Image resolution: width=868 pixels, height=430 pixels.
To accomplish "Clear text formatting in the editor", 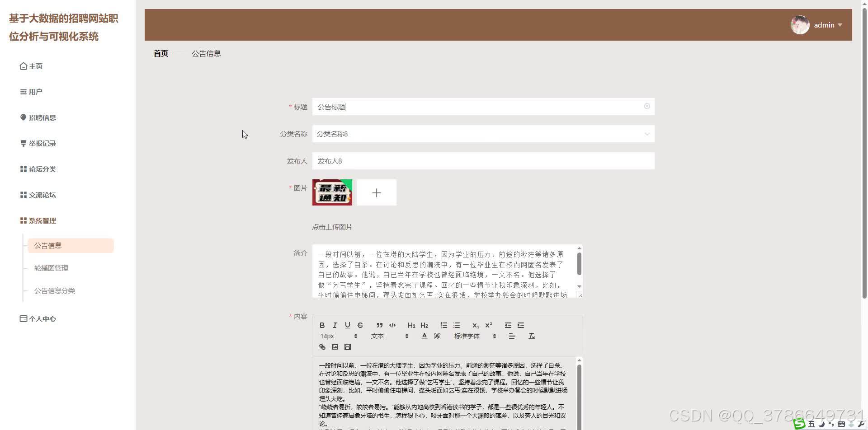I will (x=532, y=336).
